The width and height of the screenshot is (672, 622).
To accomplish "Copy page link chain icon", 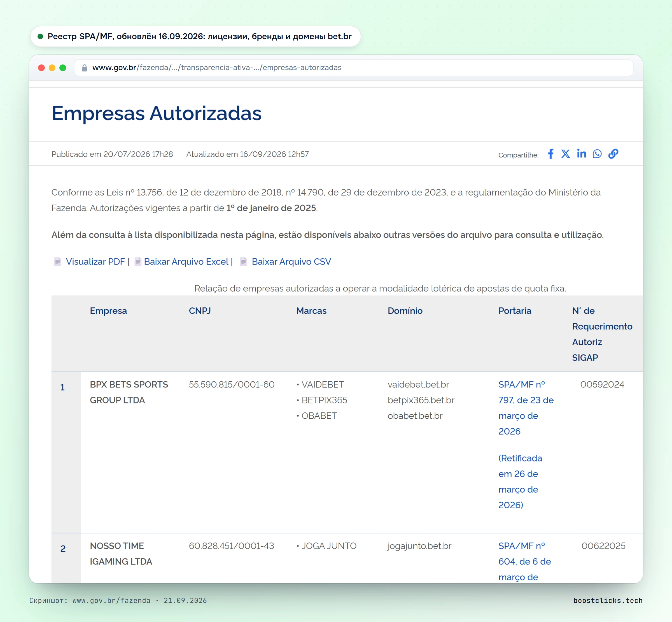I will point(613,154).
